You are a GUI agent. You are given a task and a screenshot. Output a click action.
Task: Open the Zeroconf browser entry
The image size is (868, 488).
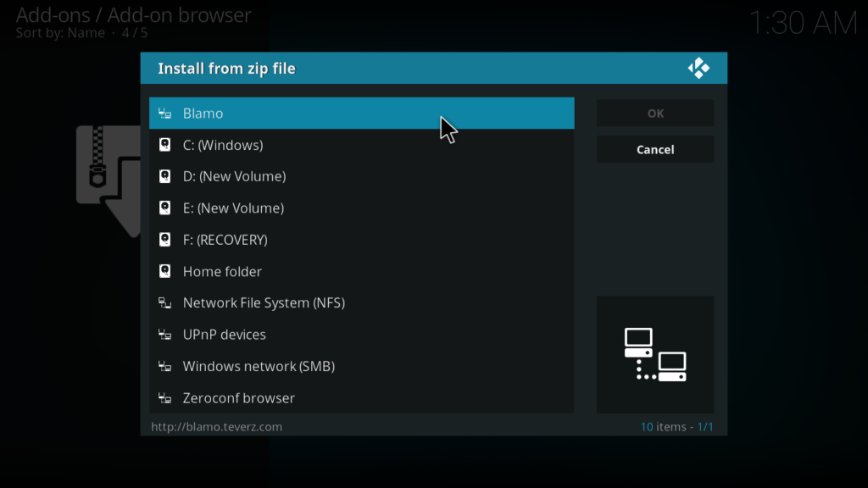tap(361, 398)
